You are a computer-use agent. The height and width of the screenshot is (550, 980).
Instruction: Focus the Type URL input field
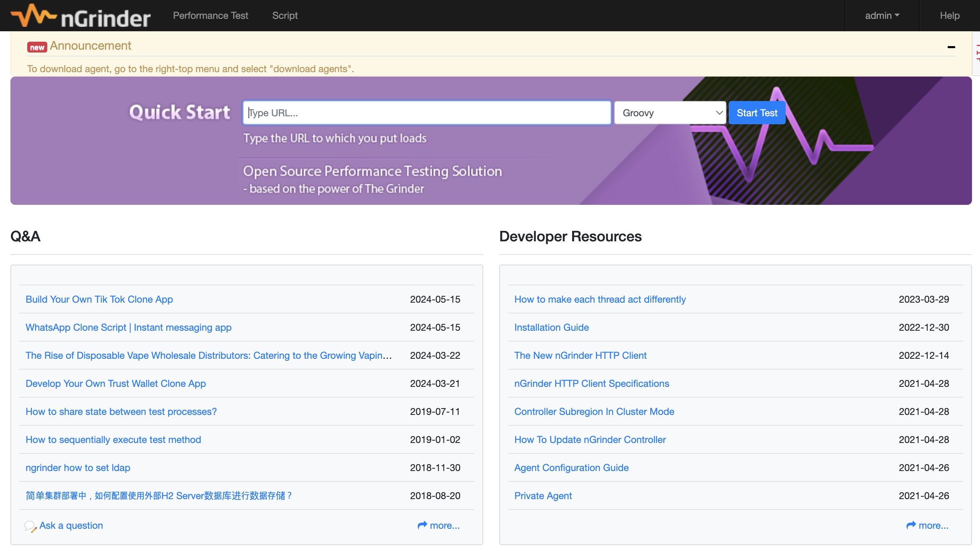tap(427, 113)
